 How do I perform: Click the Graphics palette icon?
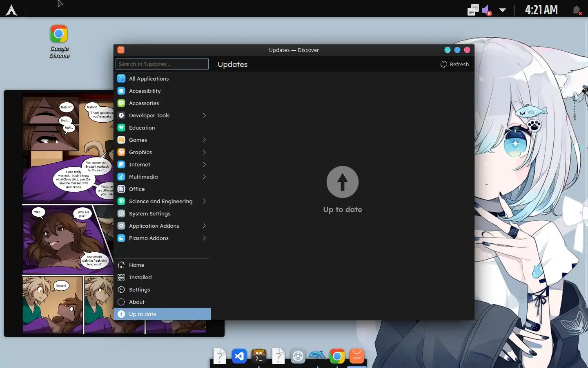point(121,152)
